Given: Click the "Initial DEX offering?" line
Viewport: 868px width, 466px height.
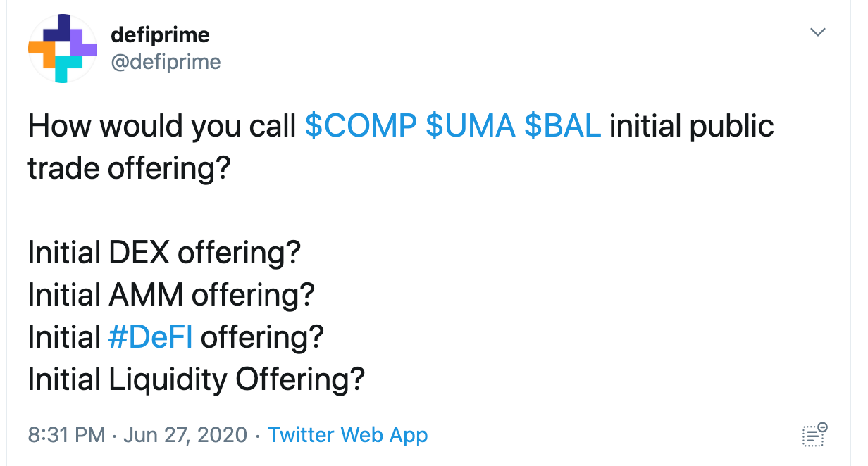Looking at the screenshot, I should (164, 253).
